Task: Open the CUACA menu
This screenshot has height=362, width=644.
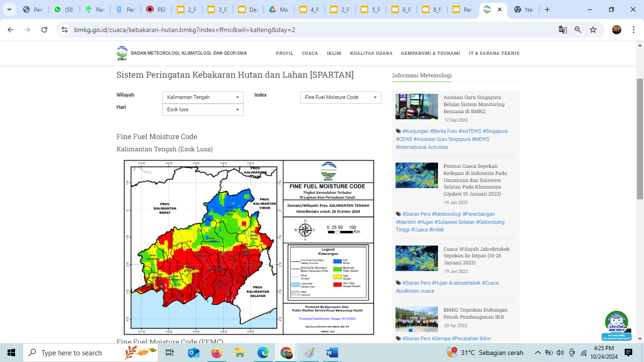Action: point(310,53)
